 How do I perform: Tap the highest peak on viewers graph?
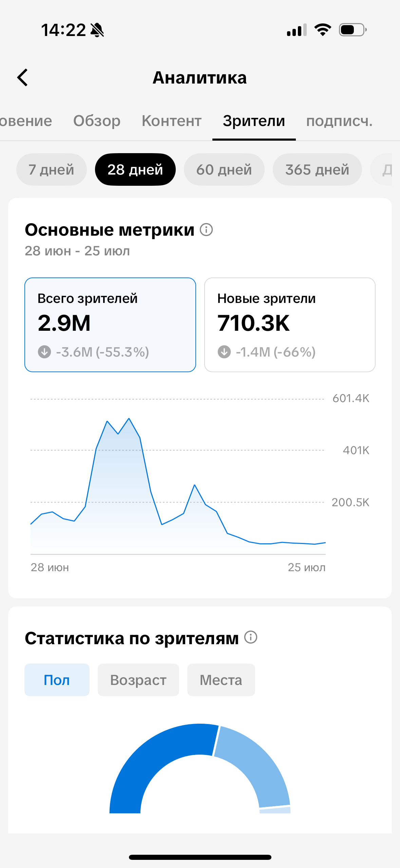pyautogui.click(x=129, y=418)
